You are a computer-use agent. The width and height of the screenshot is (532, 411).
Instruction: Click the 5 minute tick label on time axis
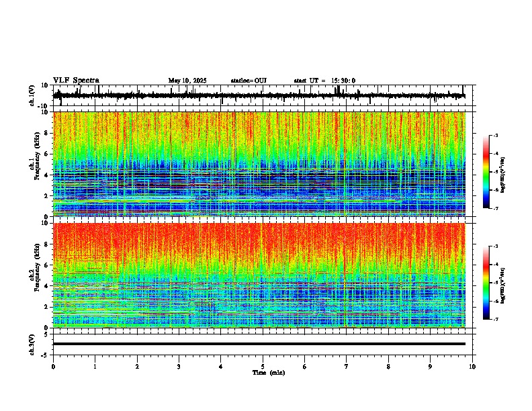263,367
